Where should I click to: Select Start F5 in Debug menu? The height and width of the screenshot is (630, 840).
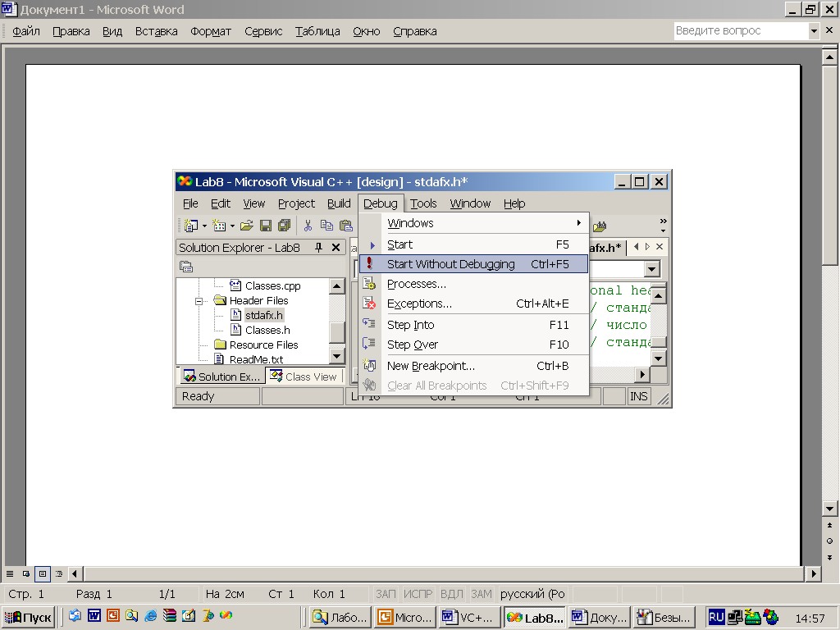click(x=473, y=244)
